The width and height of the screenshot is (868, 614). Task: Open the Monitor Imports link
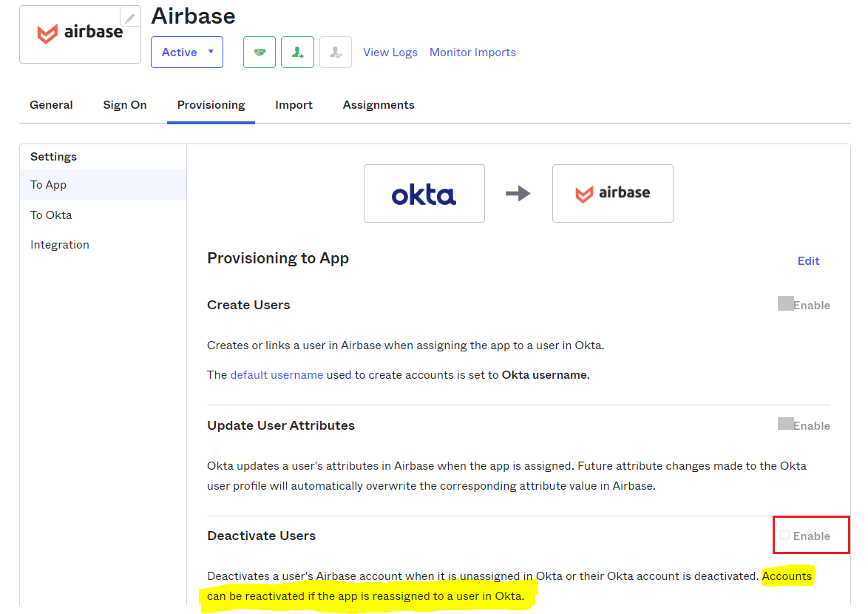472,53
